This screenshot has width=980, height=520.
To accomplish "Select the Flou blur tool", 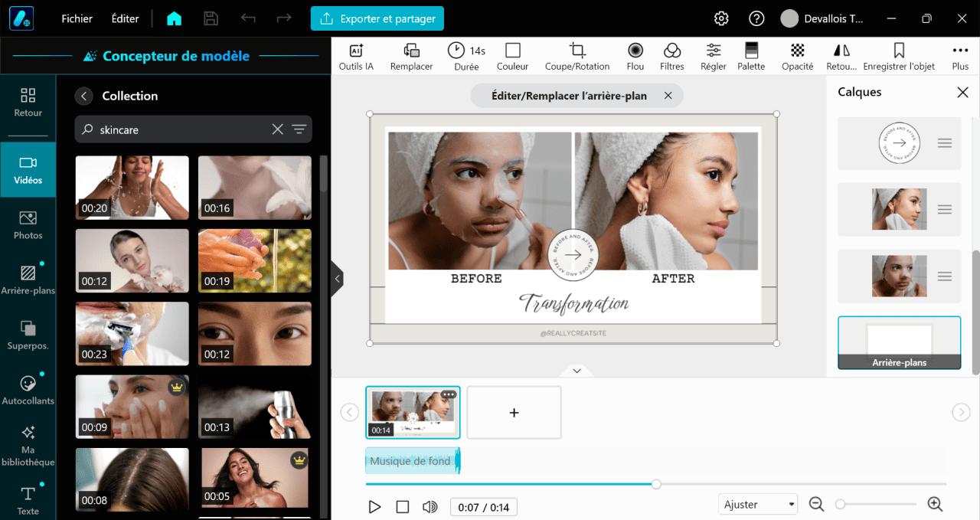I will pos(635,57).
